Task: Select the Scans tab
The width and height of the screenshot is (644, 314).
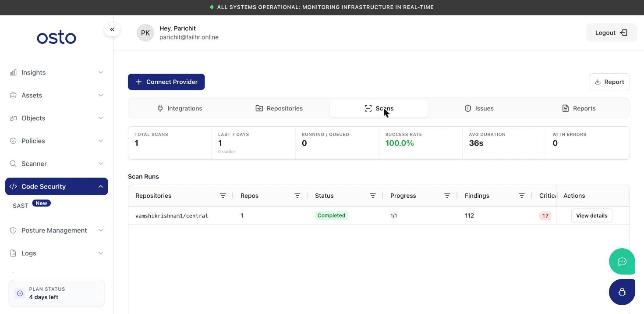Action: (x=379, y=108)
